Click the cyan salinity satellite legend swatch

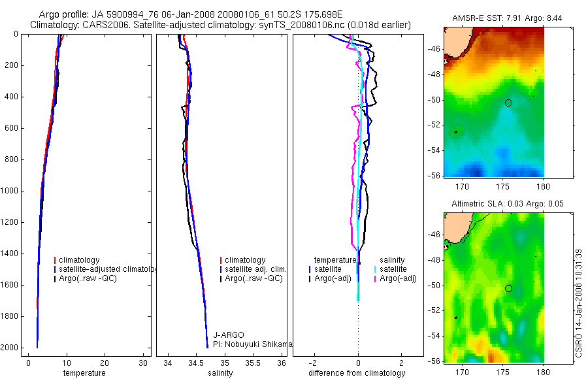(x=374, y=269)
